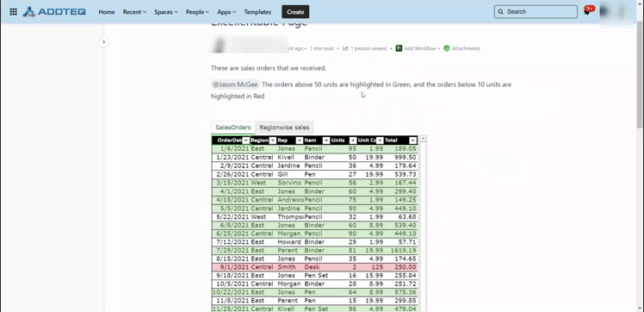The height and width of the screenshot is (312, 644).
Task: Open the notifications bell icon
Action: pyautogui.click(x=587, y=12)
